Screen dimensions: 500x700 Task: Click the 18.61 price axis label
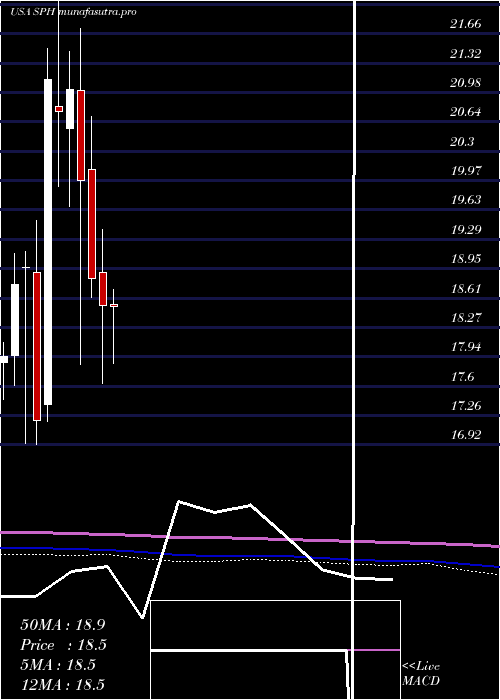pyautogui.click(x=466, y=288)
